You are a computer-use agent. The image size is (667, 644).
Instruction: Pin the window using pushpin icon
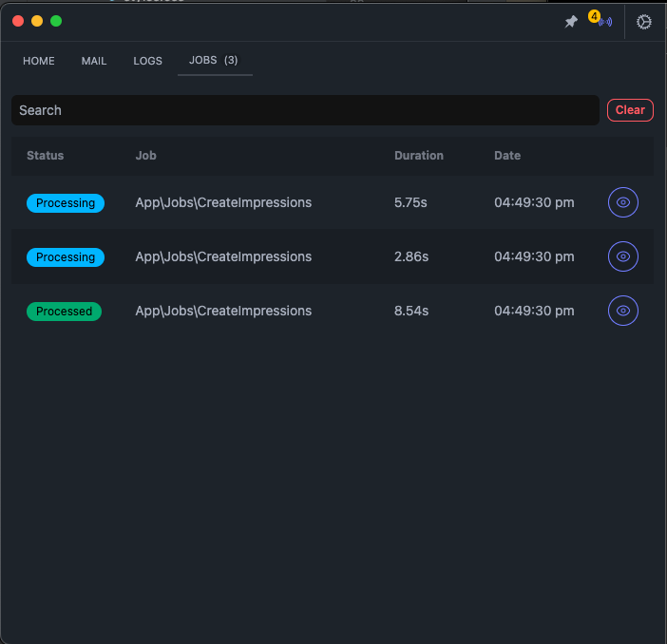tap(571, 21)
